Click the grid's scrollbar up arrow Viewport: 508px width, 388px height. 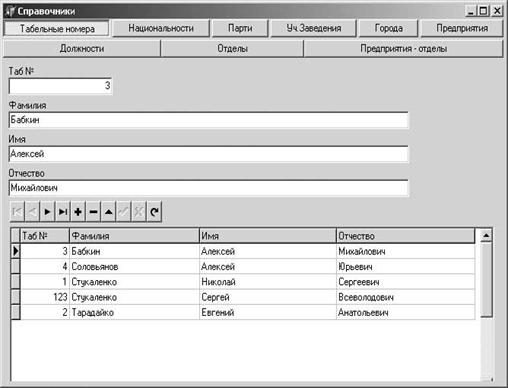pyautogui.click(x=486, y=236)
